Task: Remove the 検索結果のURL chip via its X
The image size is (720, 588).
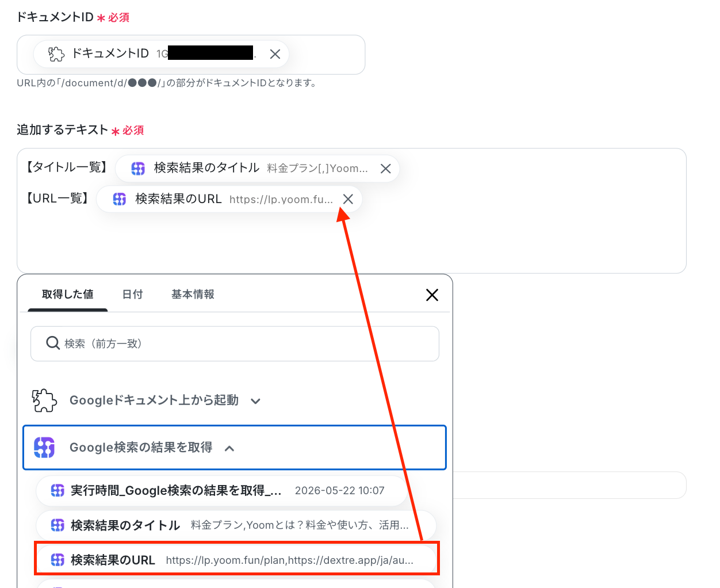Action: tap(348, 199)
